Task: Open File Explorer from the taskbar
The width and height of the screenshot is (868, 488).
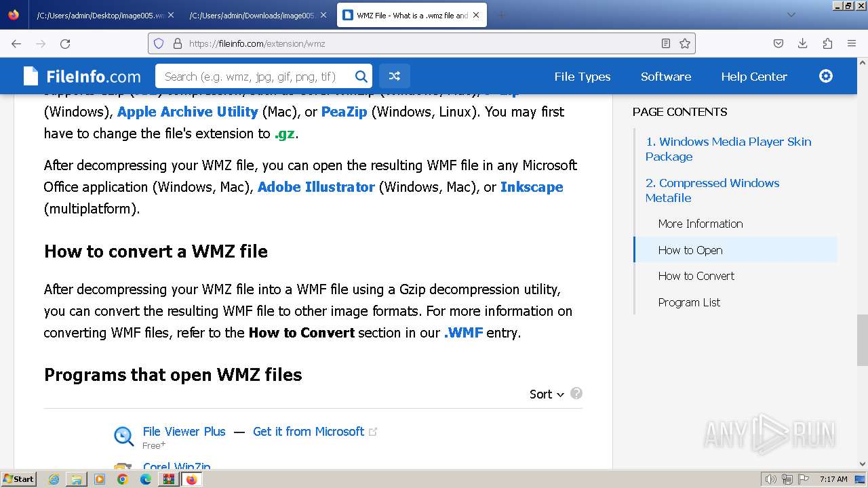Action: (77, 479)
